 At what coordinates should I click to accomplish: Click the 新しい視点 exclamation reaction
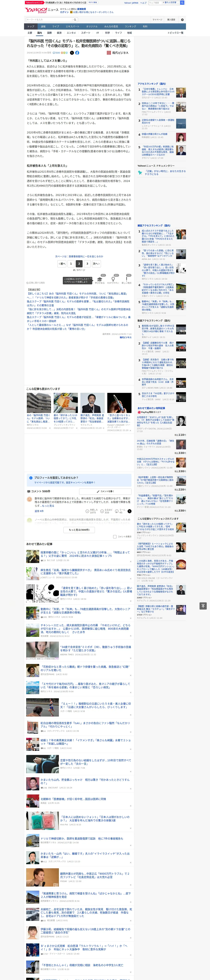(x=127, y=280)
